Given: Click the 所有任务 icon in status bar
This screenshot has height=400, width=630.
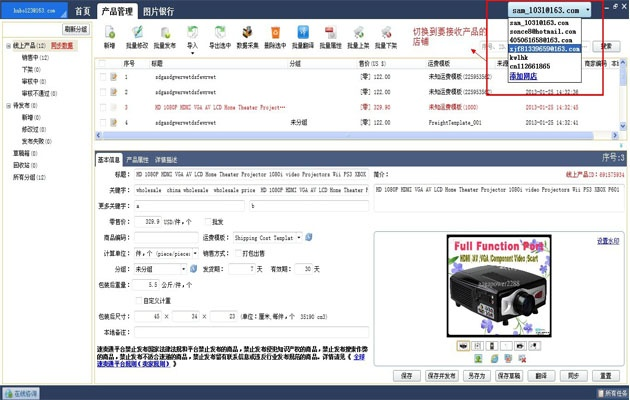Looking at the screenshot, I should point(601,394).
